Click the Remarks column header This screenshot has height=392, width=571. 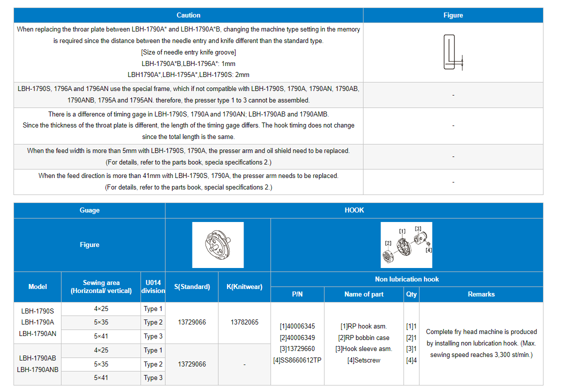(481, 294)
